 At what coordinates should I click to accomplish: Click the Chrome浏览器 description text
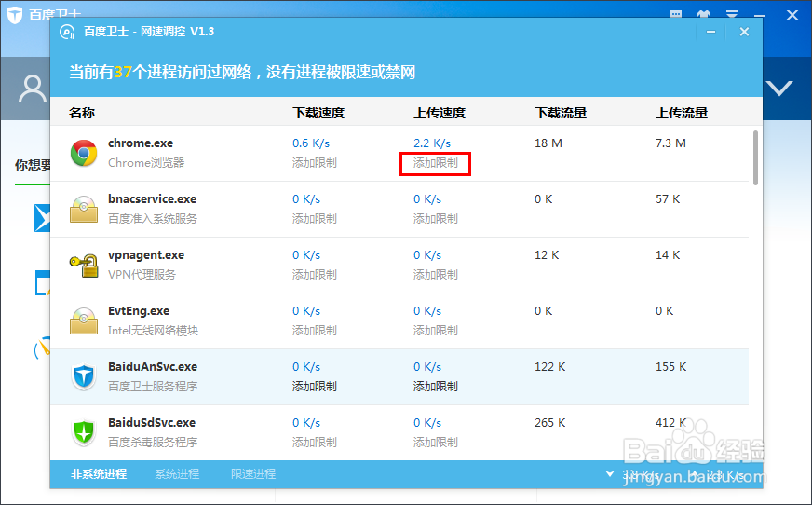146,163
